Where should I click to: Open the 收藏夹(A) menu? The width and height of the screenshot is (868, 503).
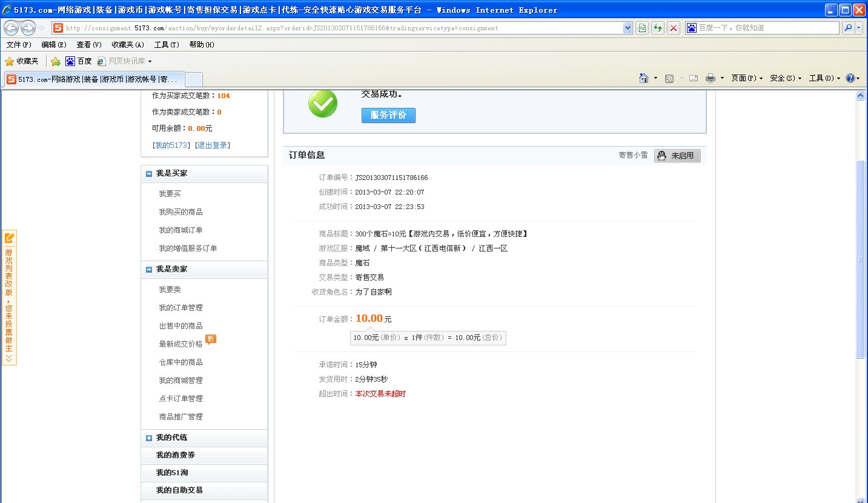[x=128, y=45]
